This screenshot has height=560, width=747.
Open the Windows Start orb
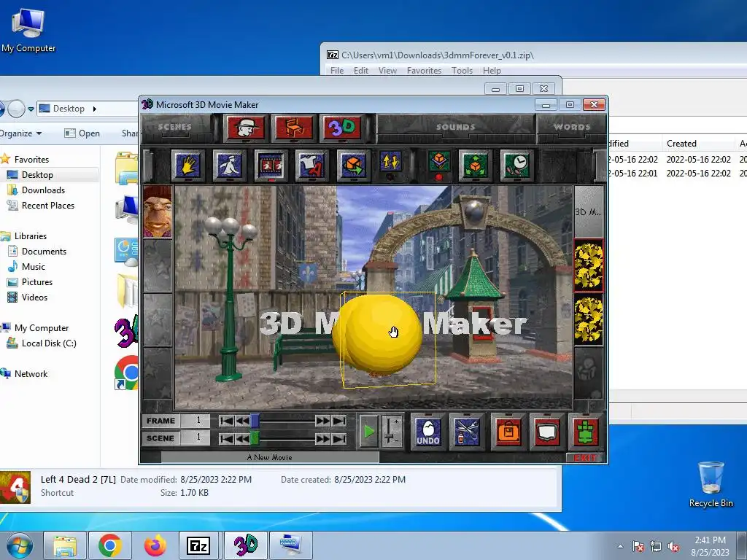coord(20,545)
